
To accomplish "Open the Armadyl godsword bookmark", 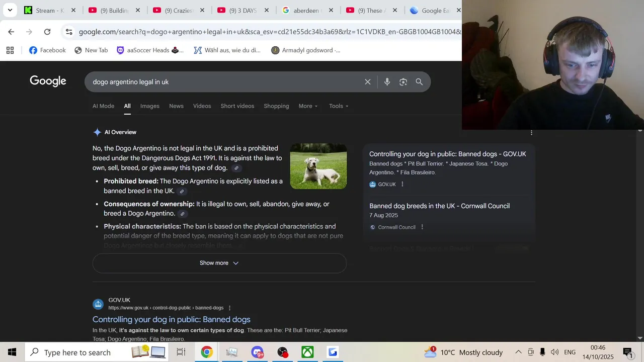I will 306,50.
